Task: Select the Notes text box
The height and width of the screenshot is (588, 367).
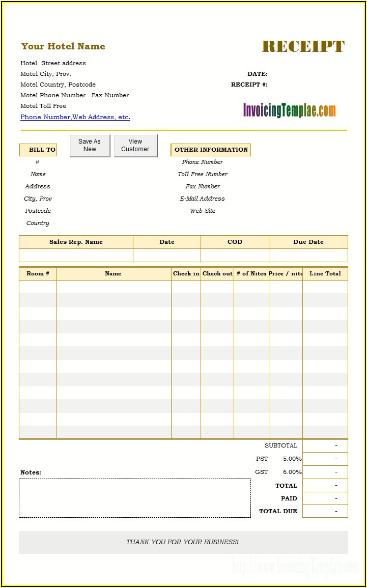Action: [x=135, y=498]
